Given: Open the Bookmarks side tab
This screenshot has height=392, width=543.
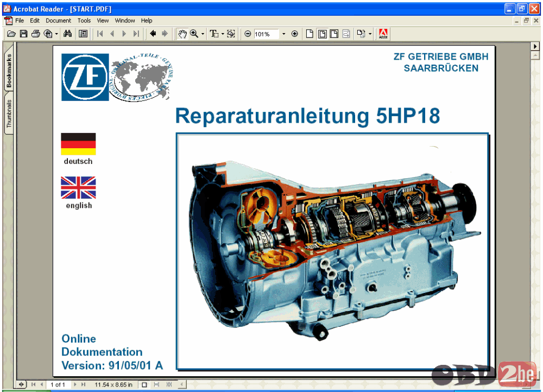Looking at the screenshot, I should (x=9, y=70).
